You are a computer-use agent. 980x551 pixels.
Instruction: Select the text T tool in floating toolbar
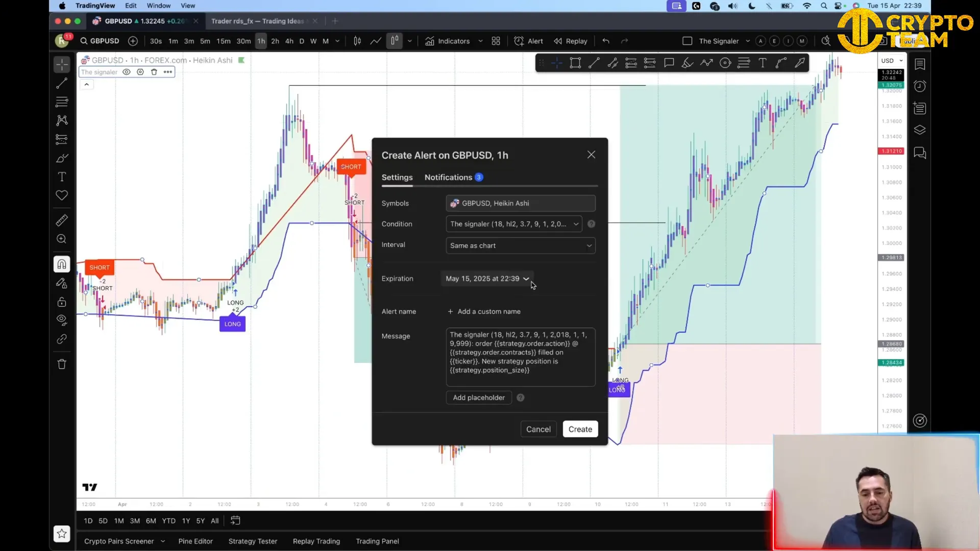(763, 63)
